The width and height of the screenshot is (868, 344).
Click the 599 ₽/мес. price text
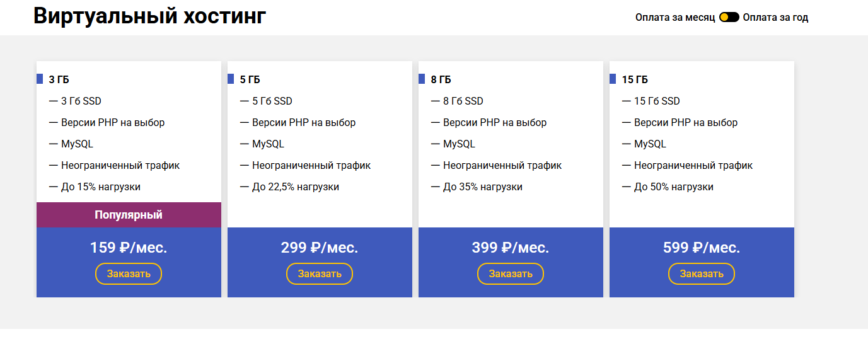[x=702, y=248]
